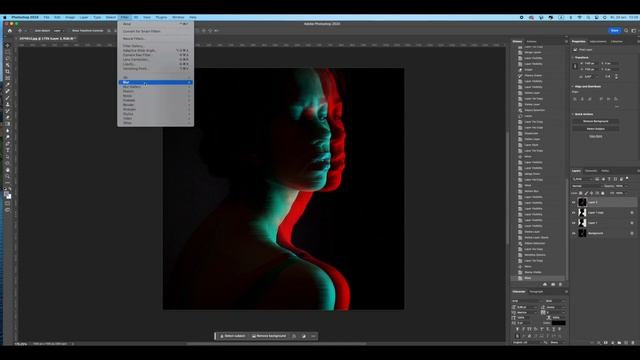Delete current state in History panel
Image resolution: width=640 pixels, height=360 pixels.
[x=560, y=284]
